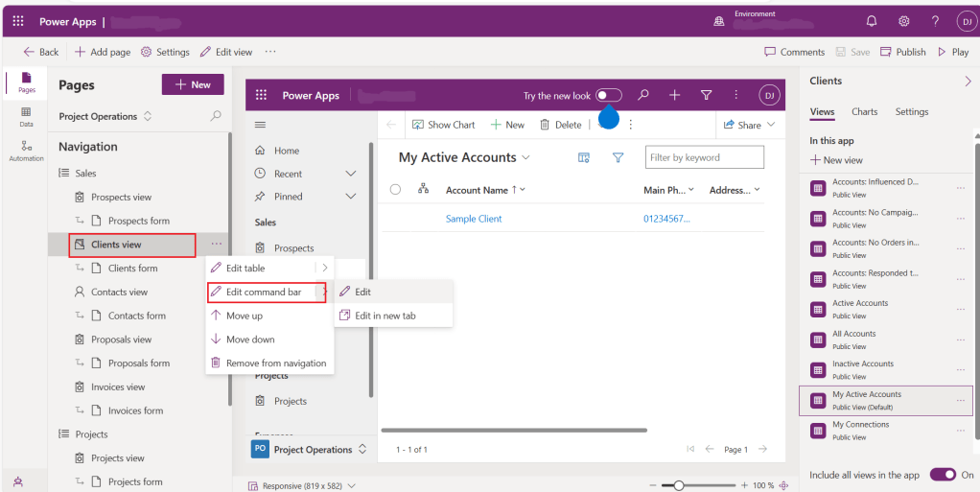Image resolution: width=980 pixels, height=492 pixels.
Task: Toggle the Try the new look switch
Action: tap(608, 95)
